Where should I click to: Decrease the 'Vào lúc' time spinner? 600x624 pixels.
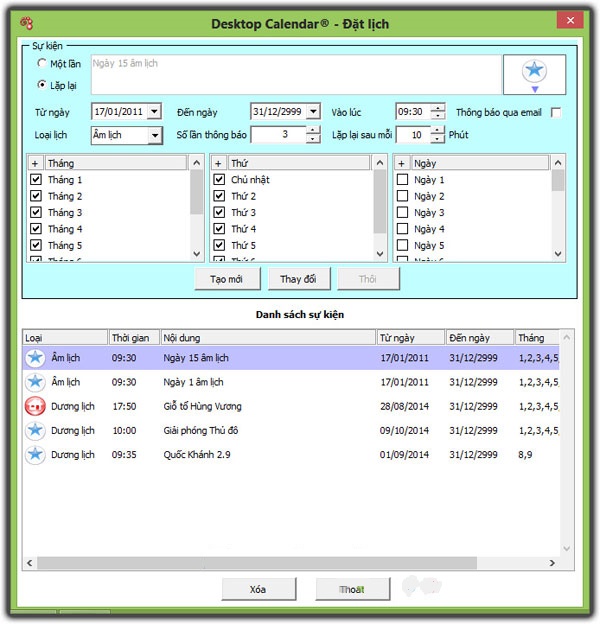[438, 115]
